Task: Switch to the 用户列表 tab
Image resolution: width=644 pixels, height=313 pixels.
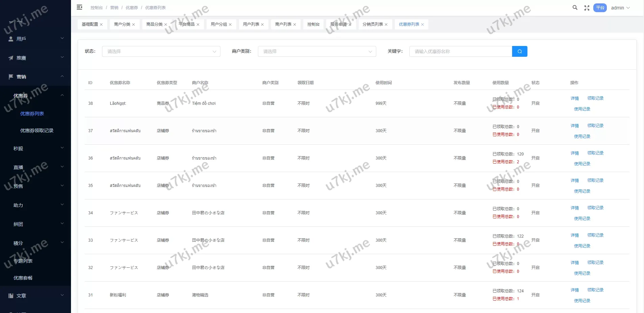Action: click(251, 24)
